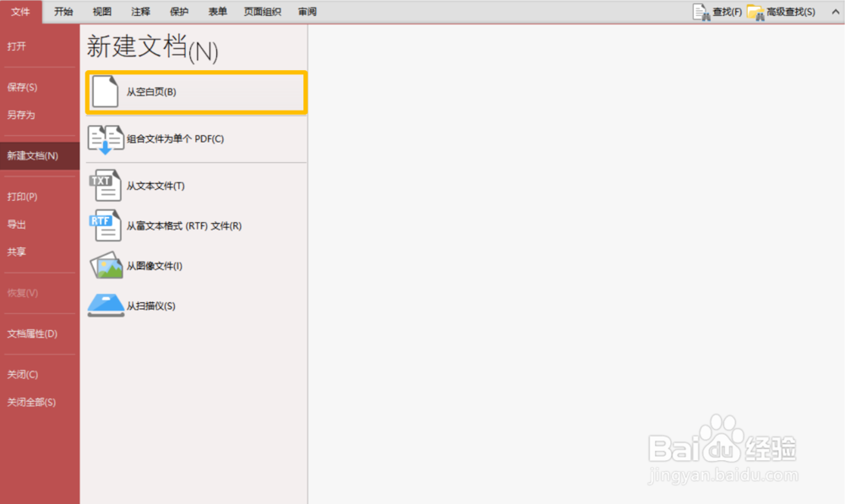Create document 从空白页(B)
Screen dimensions: 845x504
(196, 92)
